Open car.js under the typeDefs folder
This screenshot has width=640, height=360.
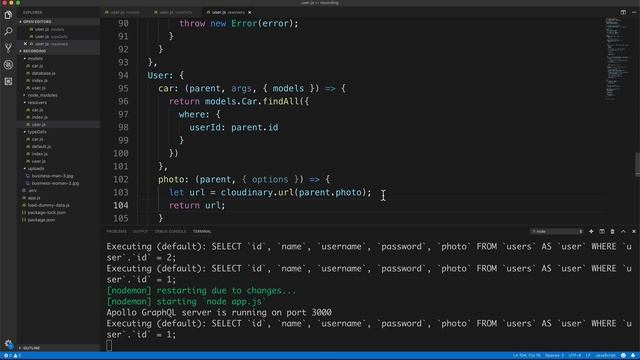tap(37, 139)
